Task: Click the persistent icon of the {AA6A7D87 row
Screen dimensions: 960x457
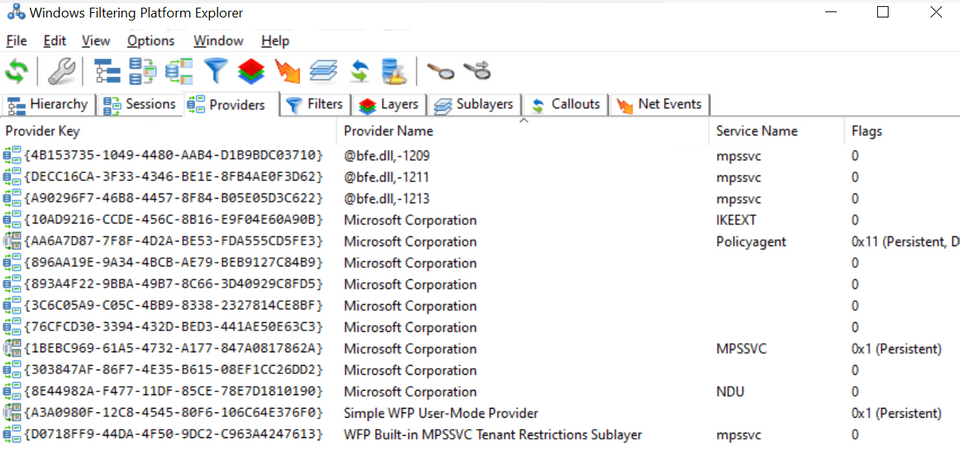Action: [12, 241]
